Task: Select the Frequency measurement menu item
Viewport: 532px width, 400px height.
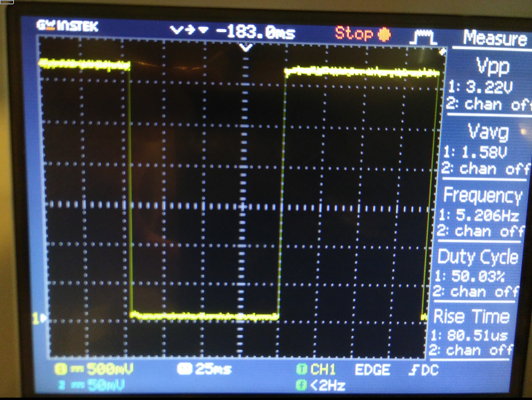Action: click(x=482, y=195)
